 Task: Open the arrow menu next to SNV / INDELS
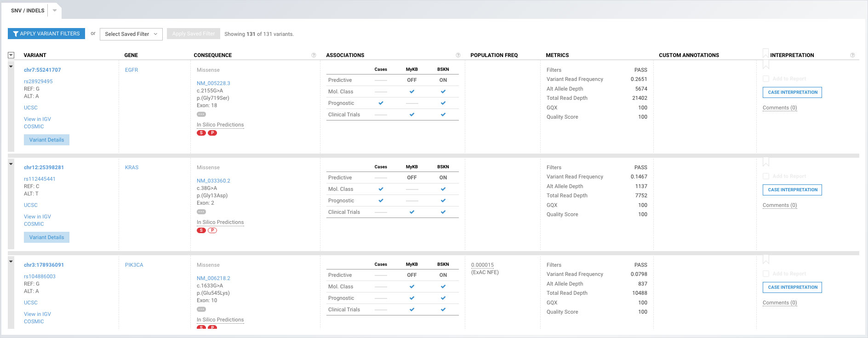point(55,11)
